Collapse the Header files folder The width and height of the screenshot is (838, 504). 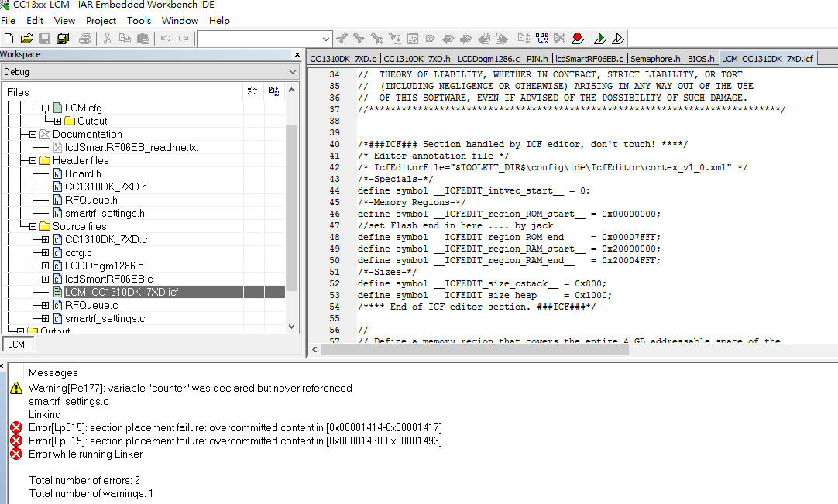[x=33, y=161]
